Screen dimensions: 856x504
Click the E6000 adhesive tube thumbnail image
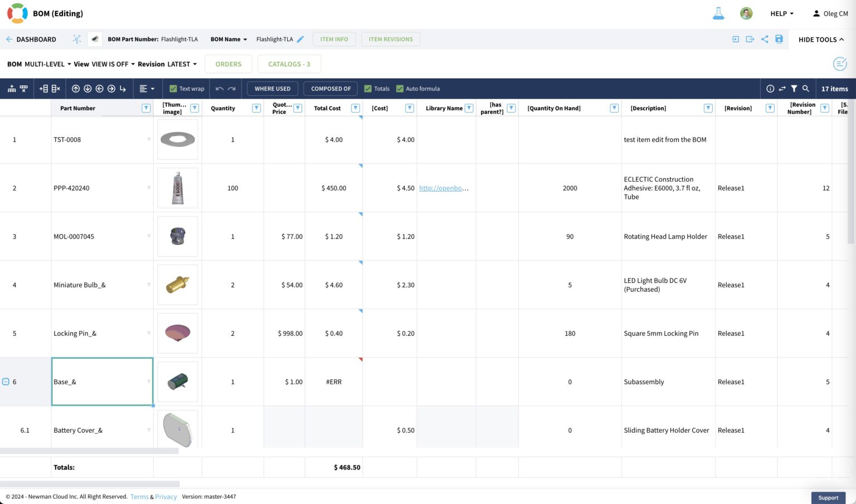[177, 188]
